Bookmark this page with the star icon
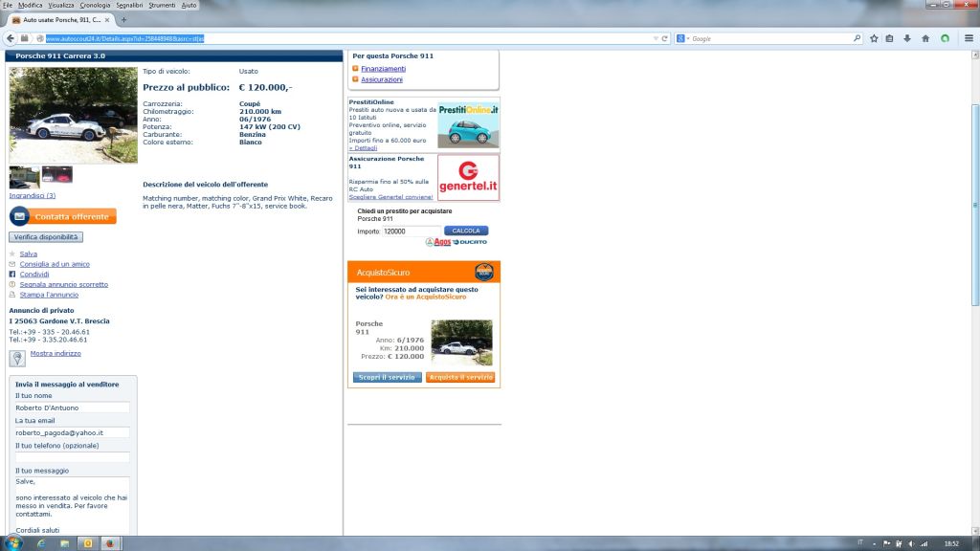The width and height of the screenshot is (980, 551). coord(874,38)
